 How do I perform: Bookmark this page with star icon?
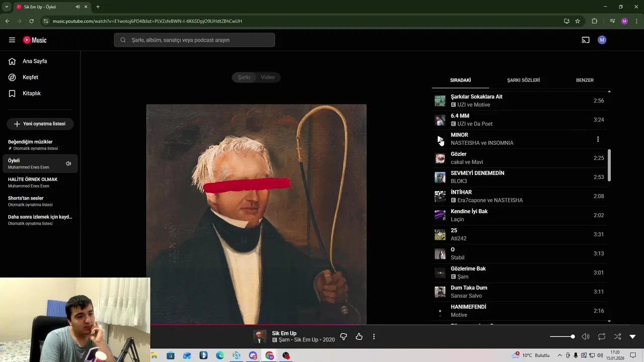pyautogui.click(x=578, y=21)
